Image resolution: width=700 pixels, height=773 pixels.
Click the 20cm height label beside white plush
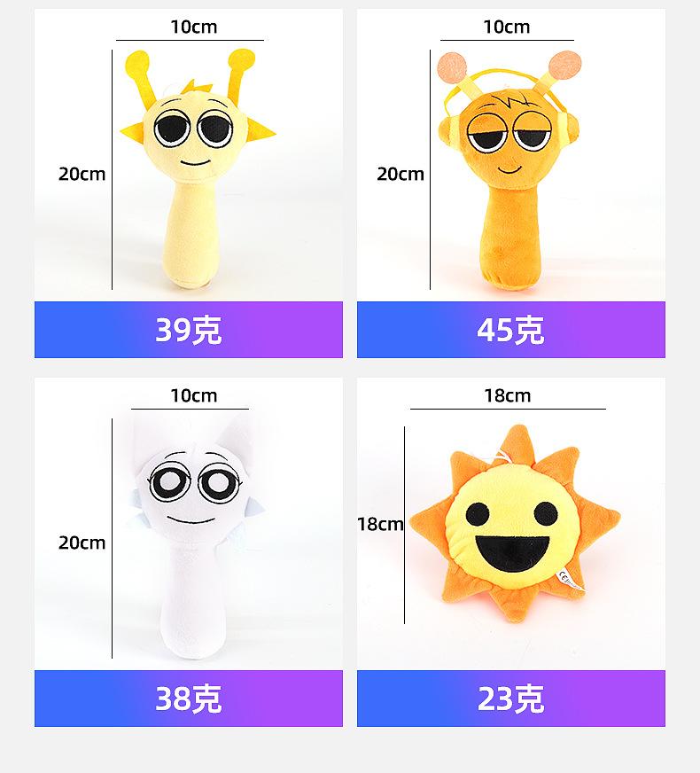(x=82, y=543)
